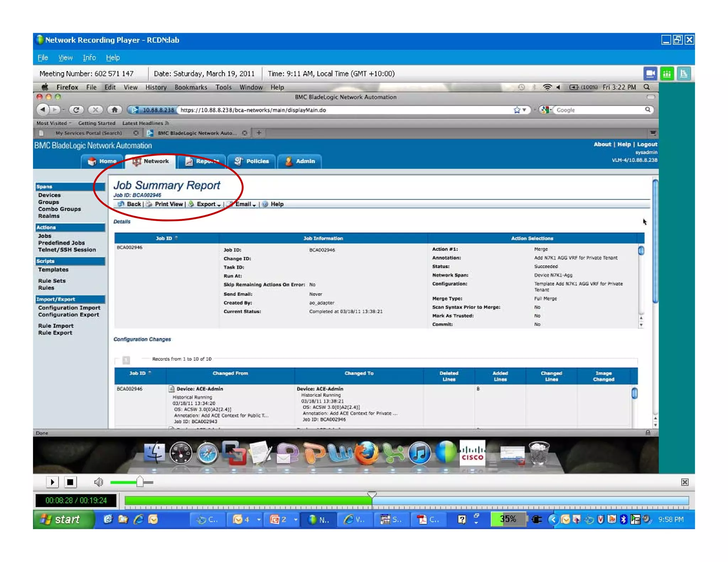Mute the player volume speaker icon
The width and height of the screenshot is (728, 562).
tap(98, 482)
